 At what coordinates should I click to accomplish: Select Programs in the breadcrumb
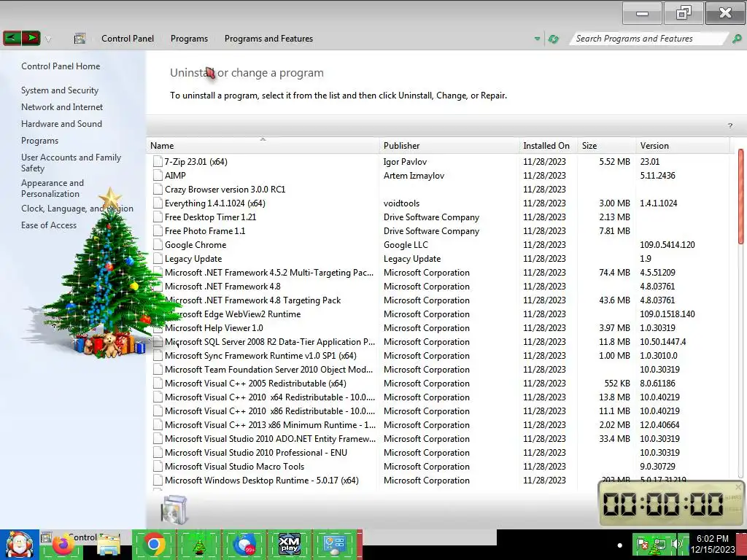tap(189, 39)
